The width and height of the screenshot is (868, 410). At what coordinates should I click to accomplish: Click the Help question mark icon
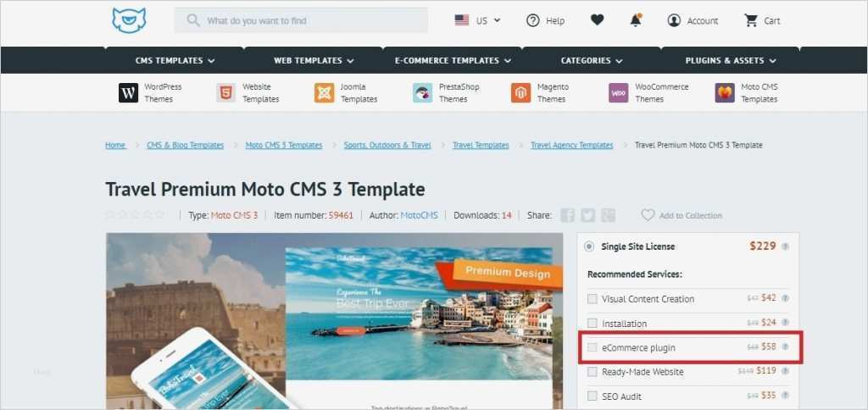532,20
